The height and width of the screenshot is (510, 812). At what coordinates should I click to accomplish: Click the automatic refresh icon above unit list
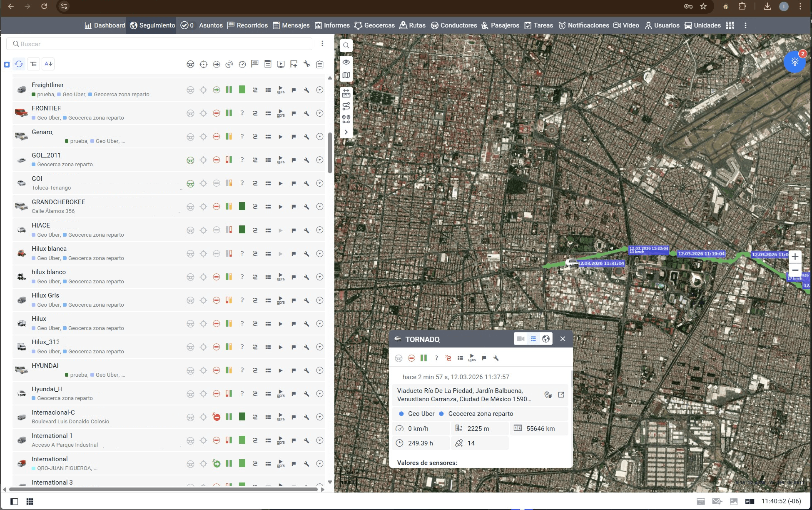(19, 64)
